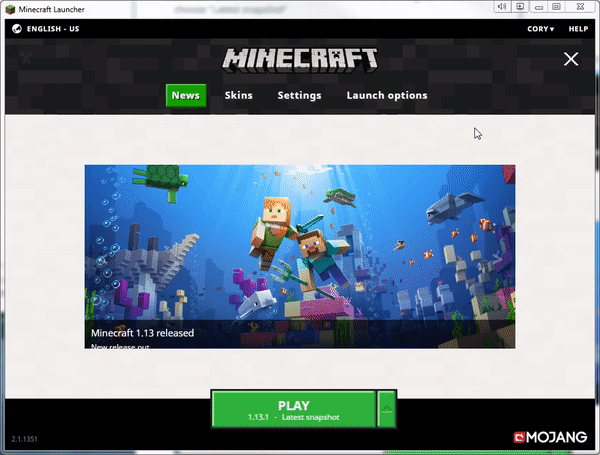
Task: Click the globe language icon
Action: click(17, 29)
